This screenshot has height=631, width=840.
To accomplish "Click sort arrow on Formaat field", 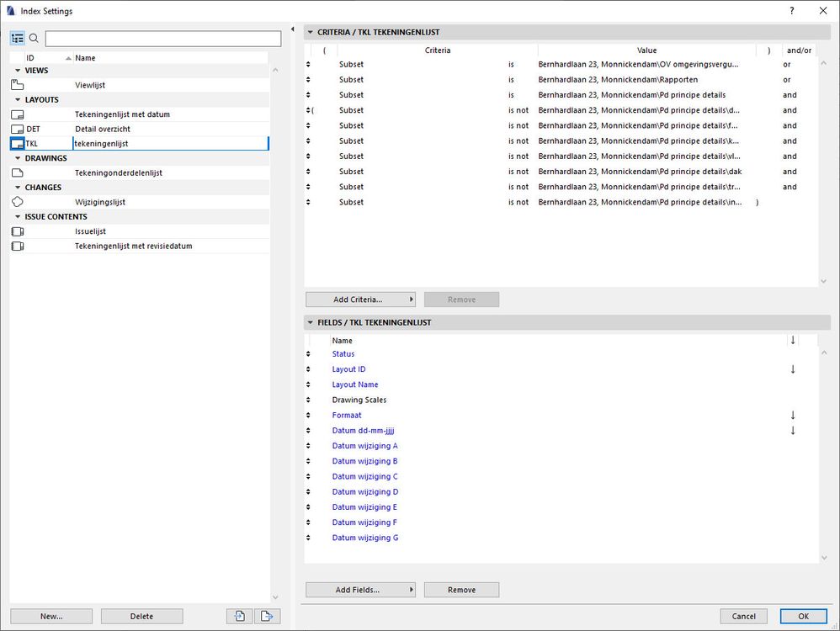I will 793,415.
